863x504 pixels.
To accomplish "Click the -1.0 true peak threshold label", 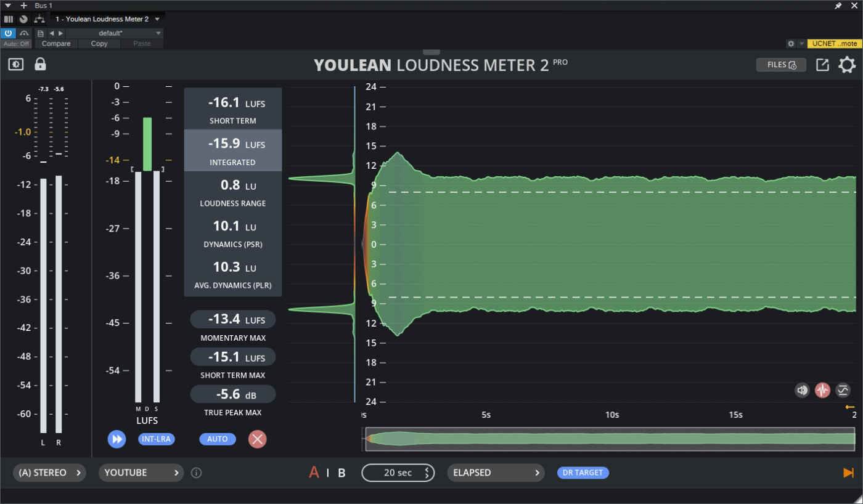I will [23, 132].
